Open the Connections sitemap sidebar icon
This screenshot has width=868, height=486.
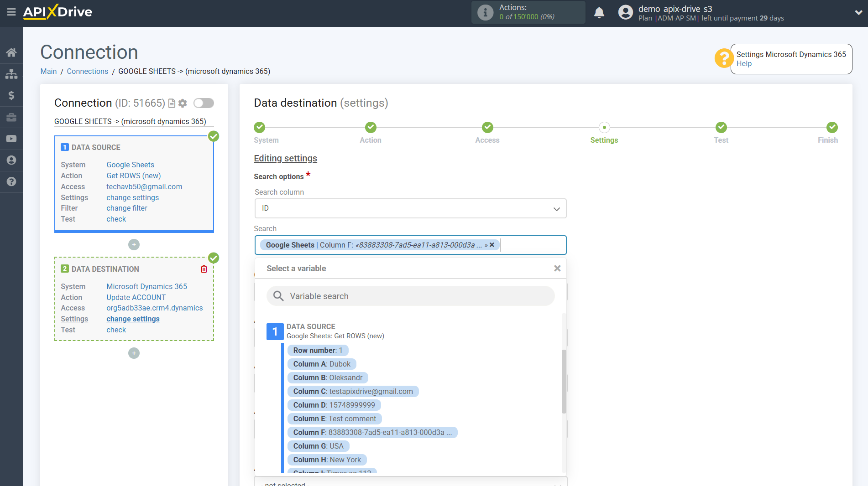tap(11, 74)
